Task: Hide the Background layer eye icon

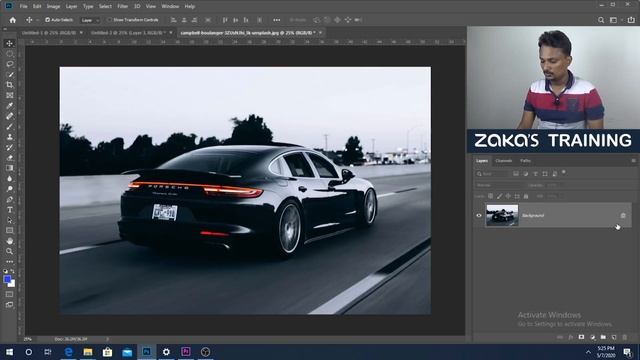Action: click(x=479, y=216)
